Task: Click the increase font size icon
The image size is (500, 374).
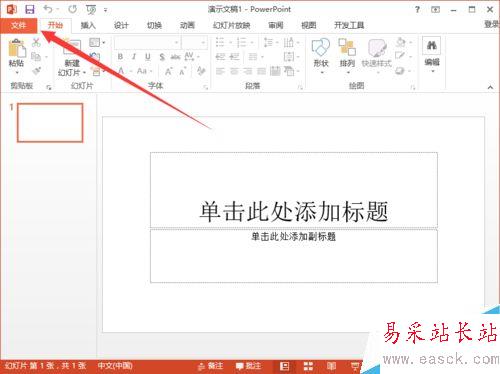Action: pos(169,71)
